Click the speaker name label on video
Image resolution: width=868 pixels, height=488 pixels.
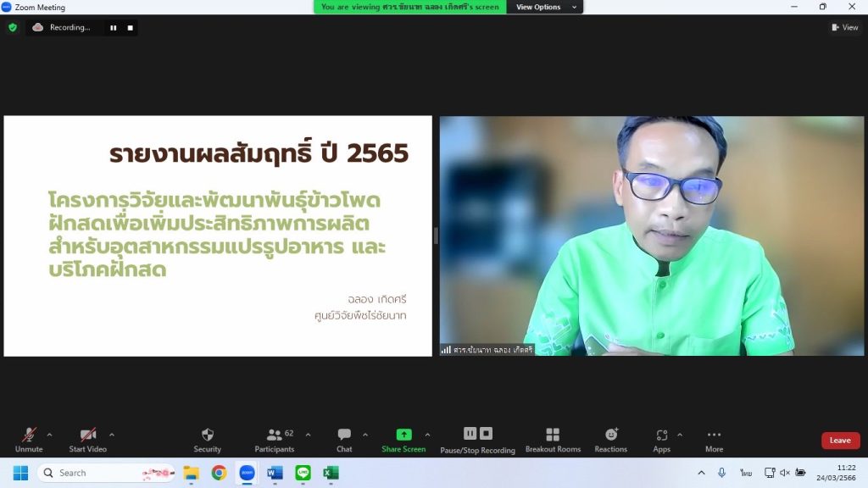(487, 350)
